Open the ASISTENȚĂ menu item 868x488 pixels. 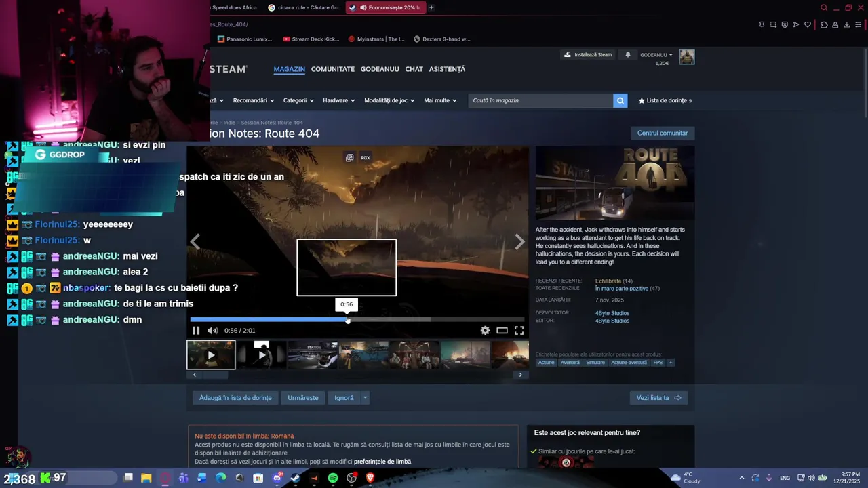(x=447, y=69)
